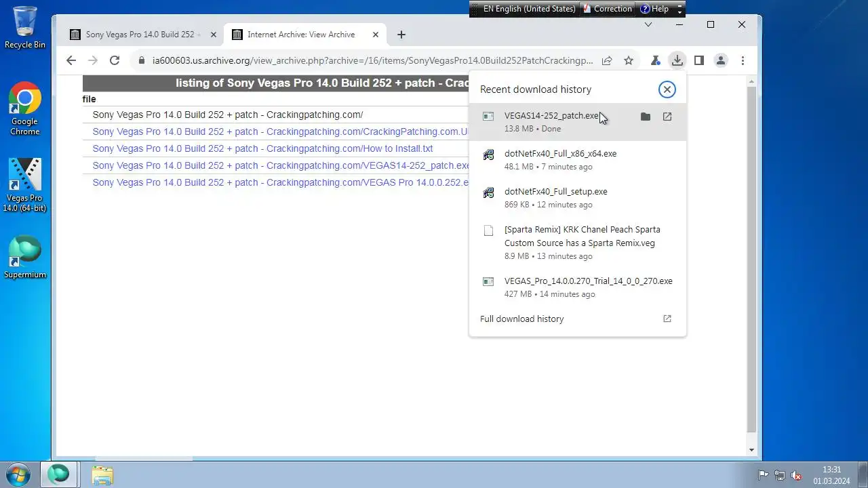Click the Action Center flag tray icon
This screenshot has height=488, width=868.
click(764, 475)
